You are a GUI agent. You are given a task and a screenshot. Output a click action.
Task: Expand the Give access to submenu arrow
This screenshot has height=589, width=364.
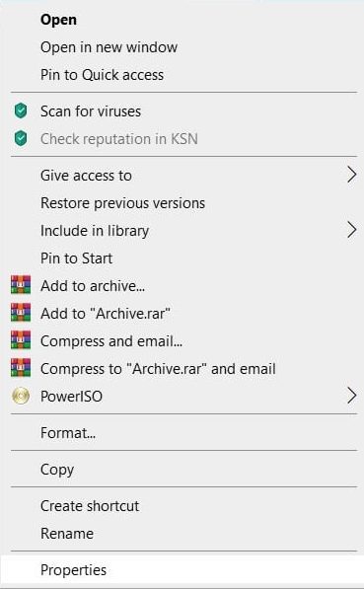351,175
